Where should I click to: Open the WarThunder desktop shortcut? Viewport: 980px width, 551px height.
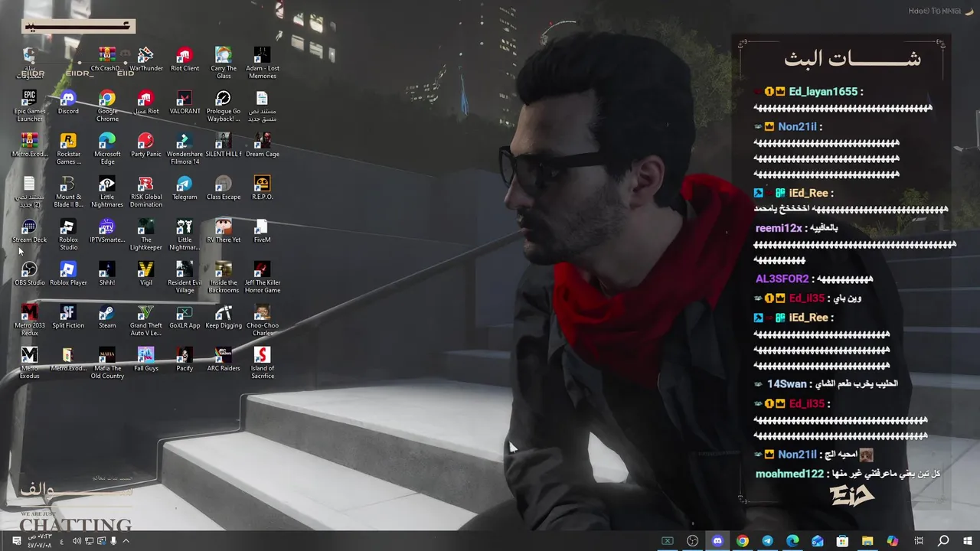point(145,59)
